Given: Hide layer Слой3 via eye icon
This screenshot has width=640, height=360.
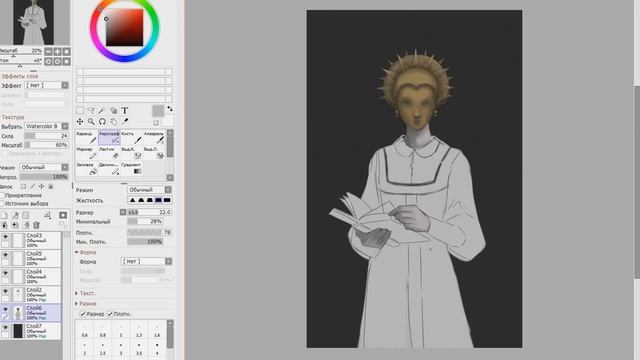Looking at the screenshot, I should tap(5, 237).
